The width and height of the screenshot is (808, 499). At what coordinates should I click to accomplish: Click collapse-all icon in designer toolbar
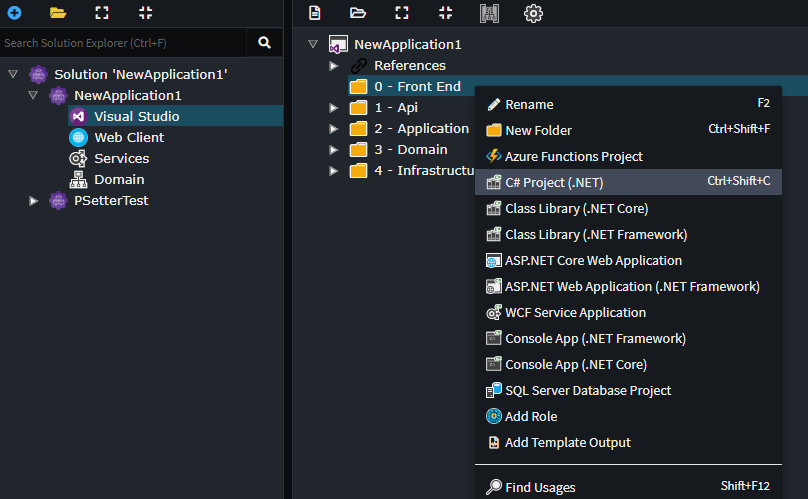pyautogui.click(x=446, y=13)
